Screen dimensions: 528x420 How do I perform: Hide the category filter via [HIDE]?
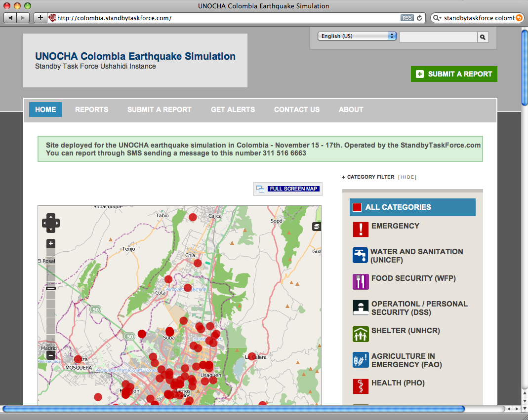click(407, 177)
